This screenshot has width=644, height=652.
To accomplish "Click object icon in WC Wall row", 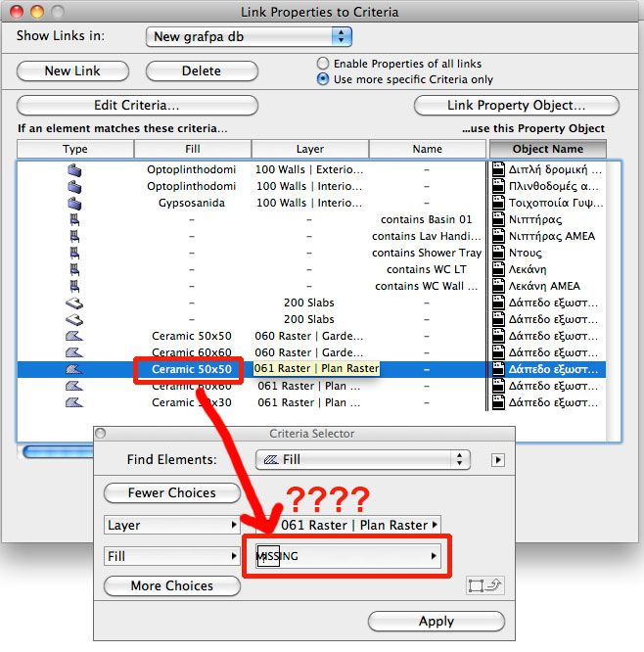I will pos(74,286).
